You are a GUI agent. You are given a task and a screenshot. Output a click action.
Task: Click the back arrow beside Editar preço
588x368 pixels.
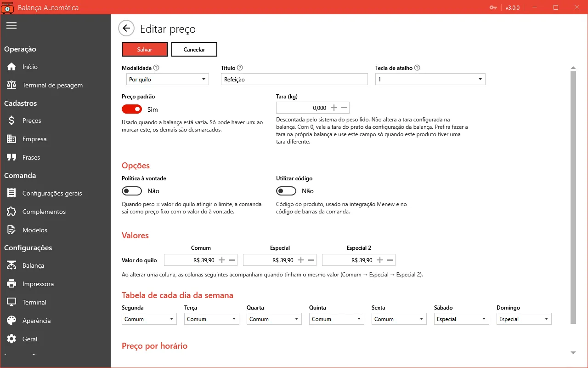coord(126,29)
